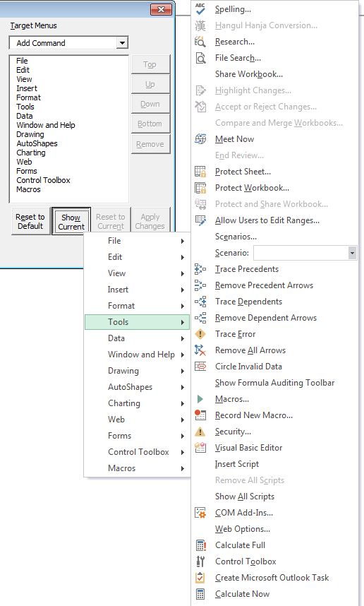Click the Remove Precedent Arrows icon
The height and width of the screenshot is (606, 364).
point(200,285)
